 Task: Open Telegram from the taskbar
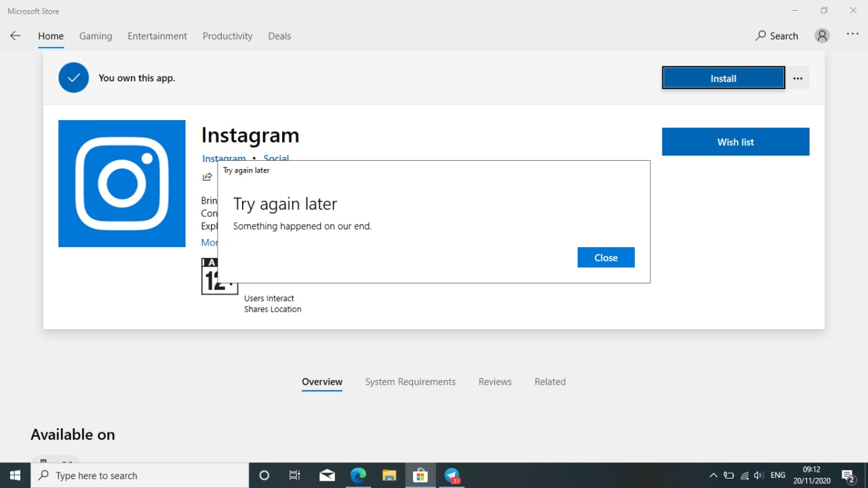tap(452, 475)
